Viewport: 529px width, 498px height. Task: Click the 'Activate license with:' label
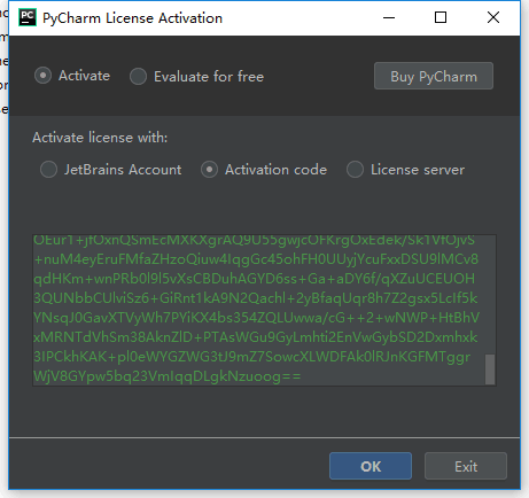coord(100,138)
